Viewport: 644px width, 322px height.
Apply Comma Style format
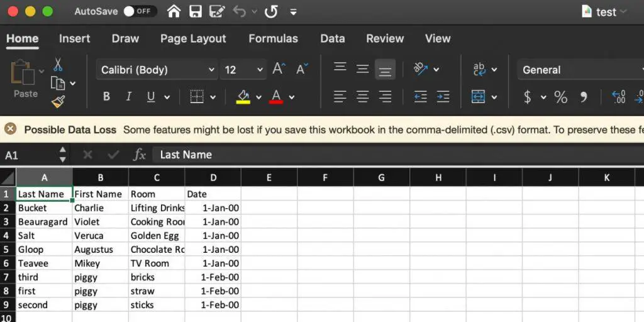click(583, 97)
